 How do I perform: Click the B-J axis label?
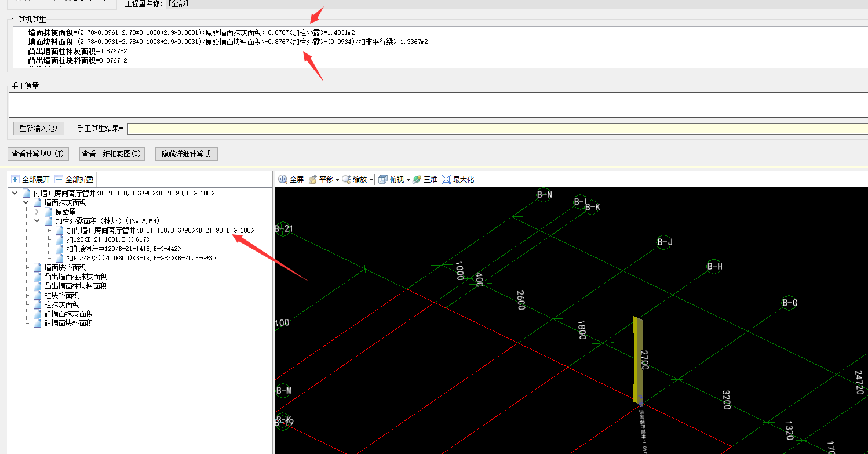point(665,242)
